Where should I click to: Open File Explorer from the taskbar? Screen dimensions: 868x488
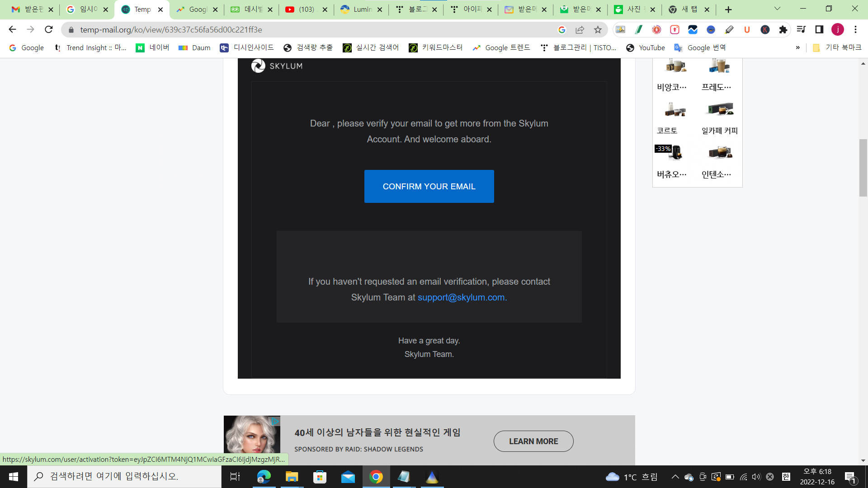[x=292, y=477]
